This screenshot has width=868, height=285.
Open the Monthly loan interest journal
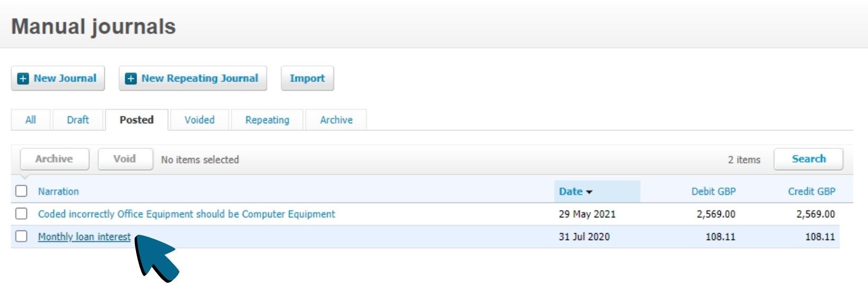click(84, 237)
